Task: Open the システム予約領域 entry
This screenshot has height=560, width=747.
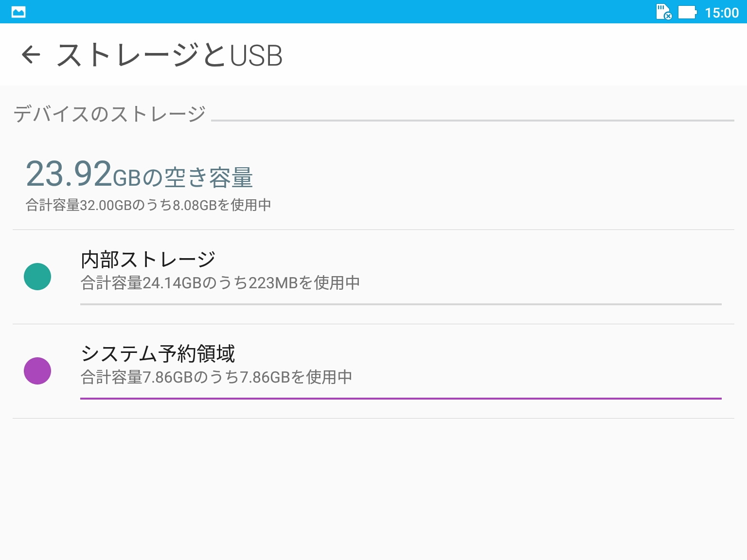Action: [x=158, y=354]
